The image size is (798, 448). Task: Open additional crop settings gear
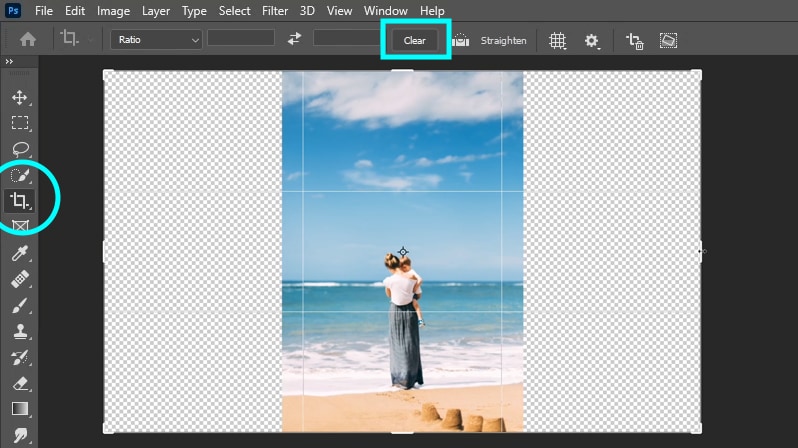tap(591, 40)
